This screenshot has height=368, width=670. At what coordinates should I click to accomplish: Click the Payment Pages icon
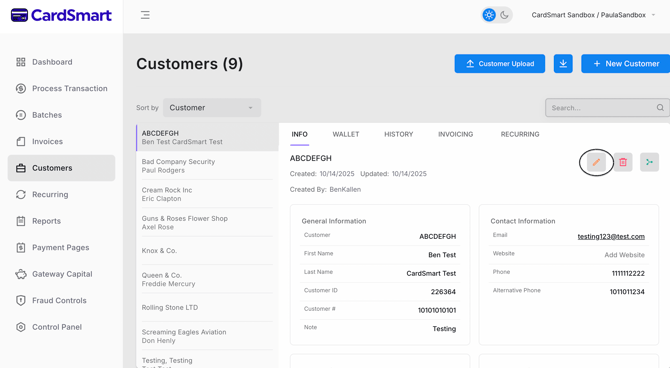click(x=21, y=247)
